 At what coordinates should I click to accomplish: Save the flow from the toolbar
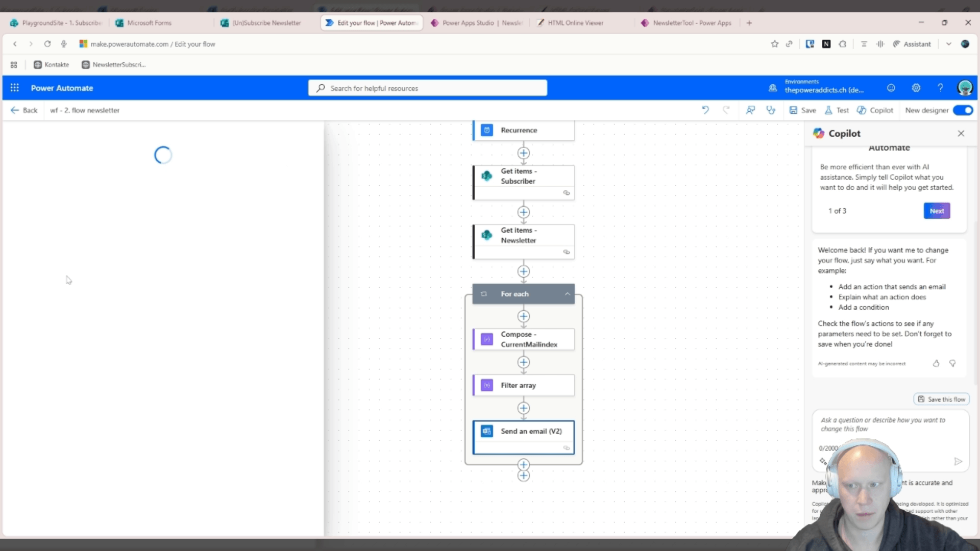803,110
